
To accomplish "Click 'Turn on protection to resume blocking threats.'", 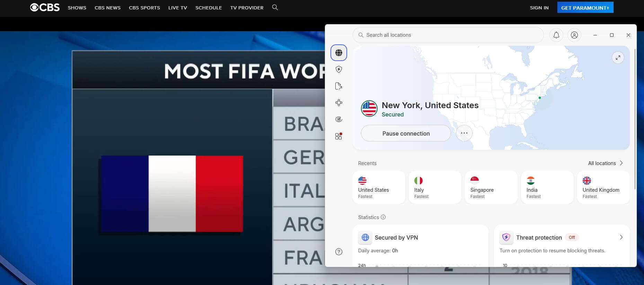I will 552,251.
